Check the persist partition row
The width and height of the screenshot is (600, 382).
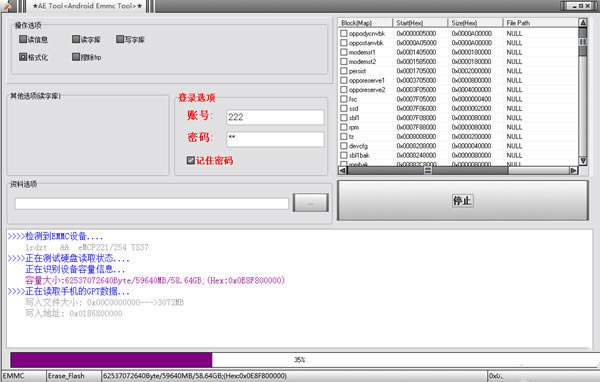point(344,71)
